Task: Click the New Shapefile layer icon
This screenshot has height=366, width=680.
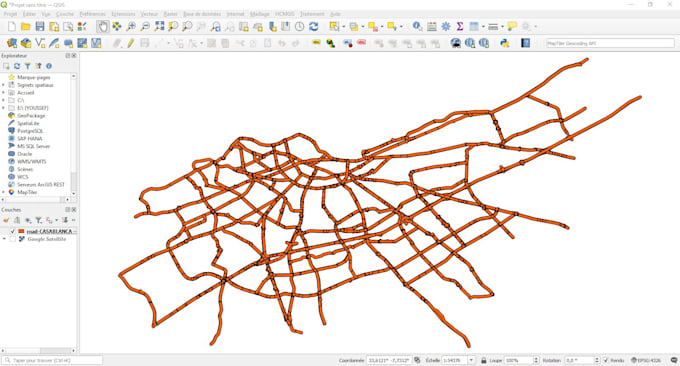Action: pos(40,43)
